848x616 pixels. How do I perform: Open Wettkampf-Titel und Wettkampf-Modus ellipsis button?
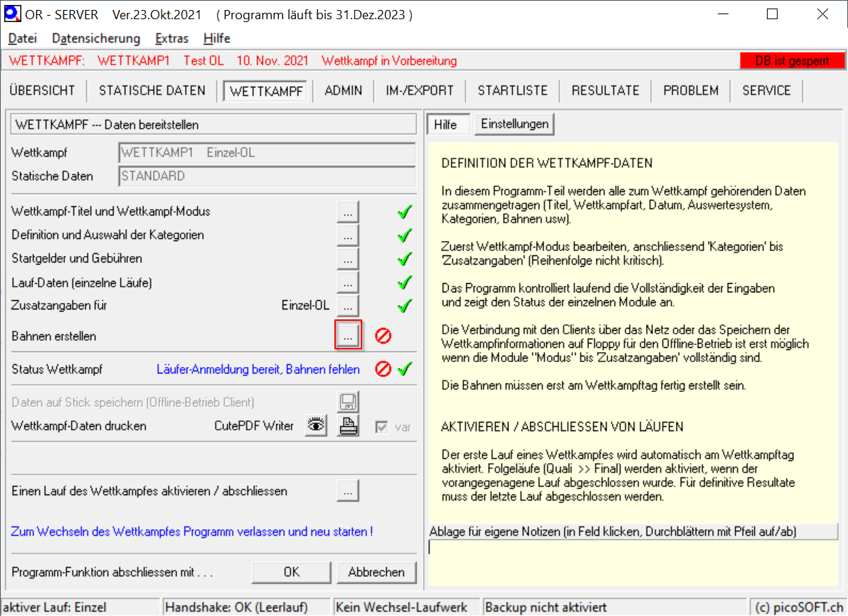[348, 211]
